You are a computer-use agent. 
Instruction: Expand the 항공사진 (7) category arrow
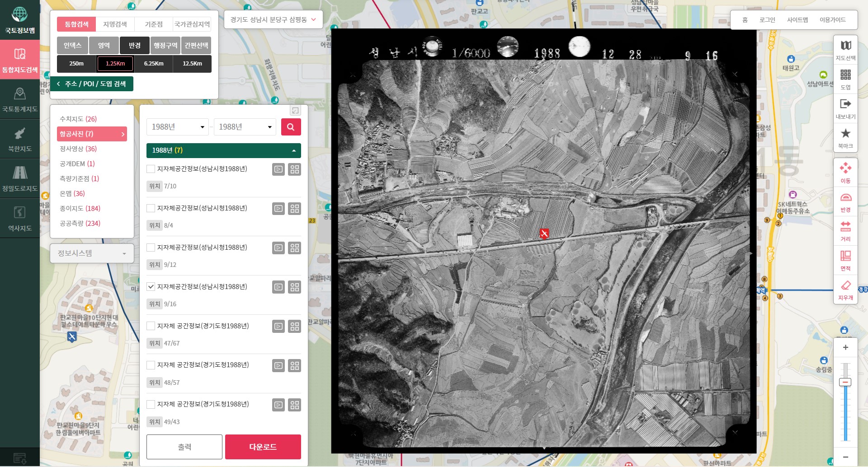point(123,134)
